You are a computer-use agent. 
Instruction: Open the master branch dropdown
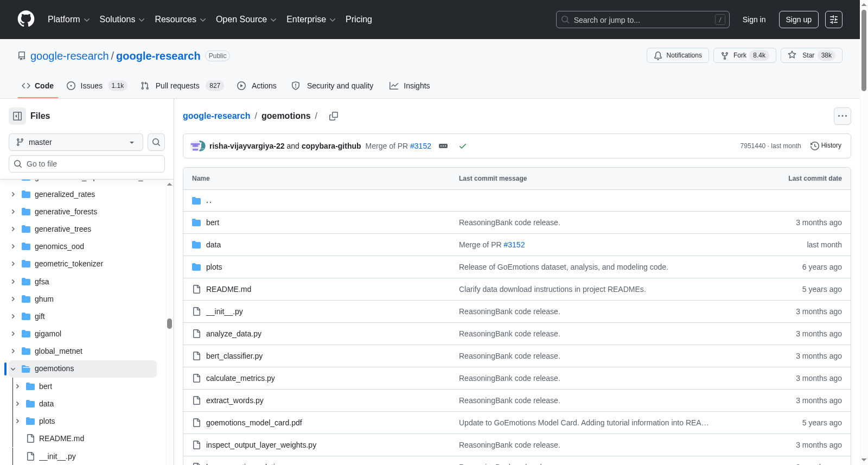click(76, 142)
